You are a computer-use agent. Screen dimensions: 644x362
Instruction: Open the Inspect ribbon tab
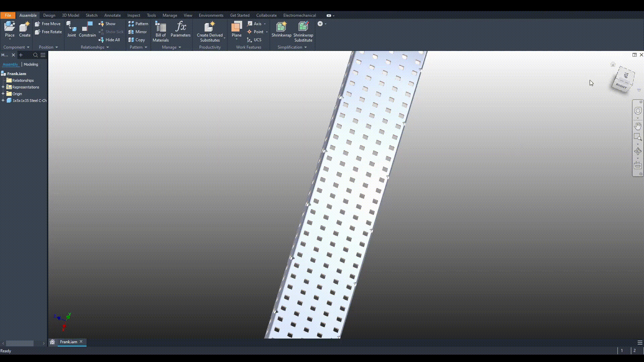click(x=133, y=15)
